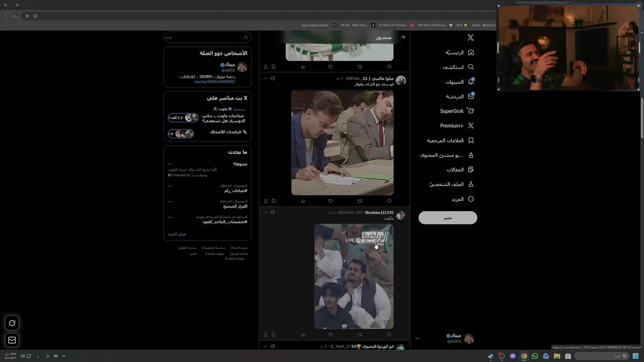
Task: Share Ibrahim ELITE crowd post
Action: pyautogui.click(x=266, y=334)
